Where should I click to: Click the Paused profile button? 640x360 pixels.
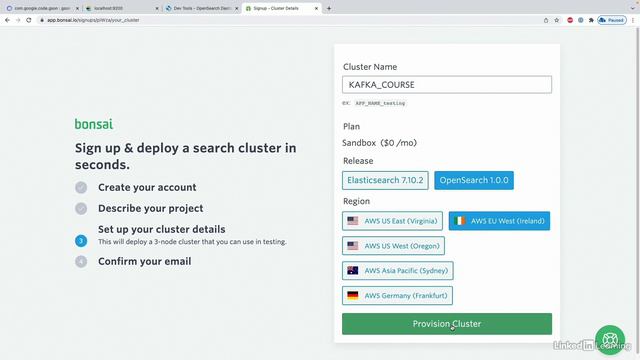coord(612,20)
